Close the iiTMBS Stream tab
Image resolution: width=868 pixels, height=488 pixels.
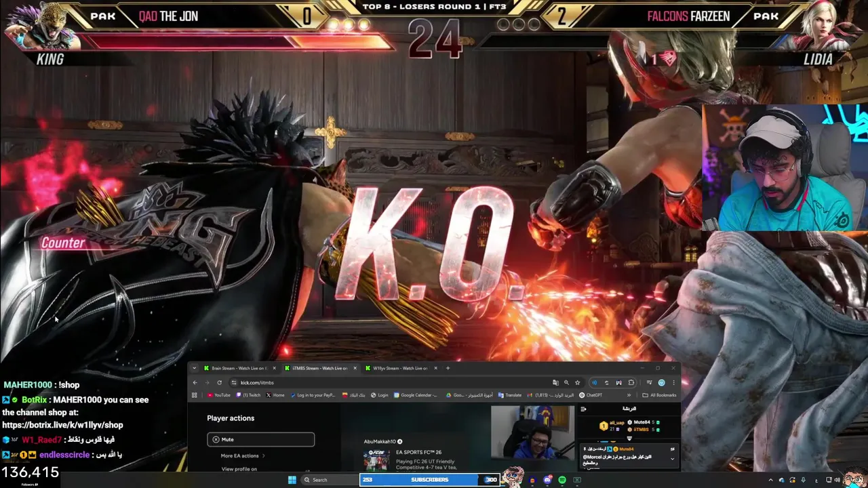pos(355,368)
